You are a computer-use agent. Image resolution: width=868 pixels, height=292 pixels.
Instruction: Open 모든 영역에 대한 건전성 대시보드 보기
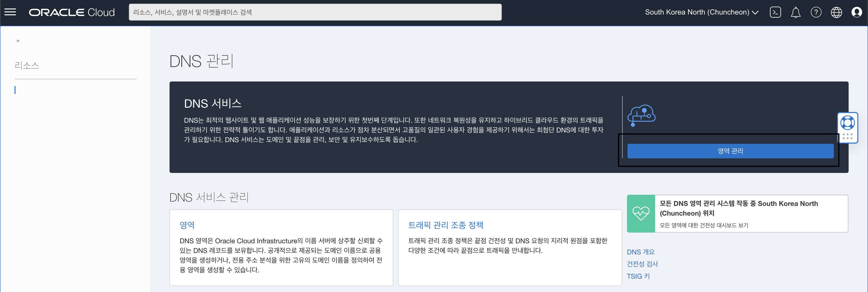[x=704, y=225]
